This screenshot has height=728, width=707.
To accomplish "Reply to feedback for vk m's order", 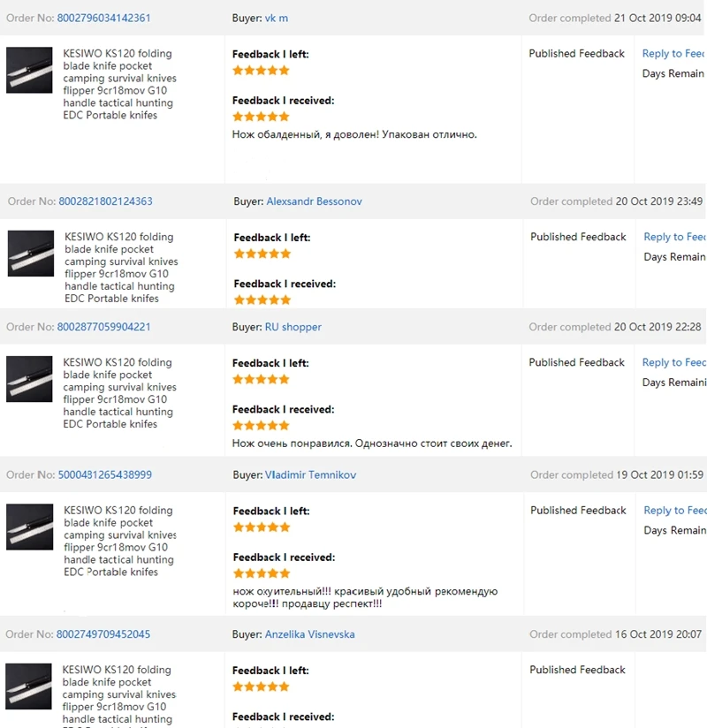I will tap(673, 54).
